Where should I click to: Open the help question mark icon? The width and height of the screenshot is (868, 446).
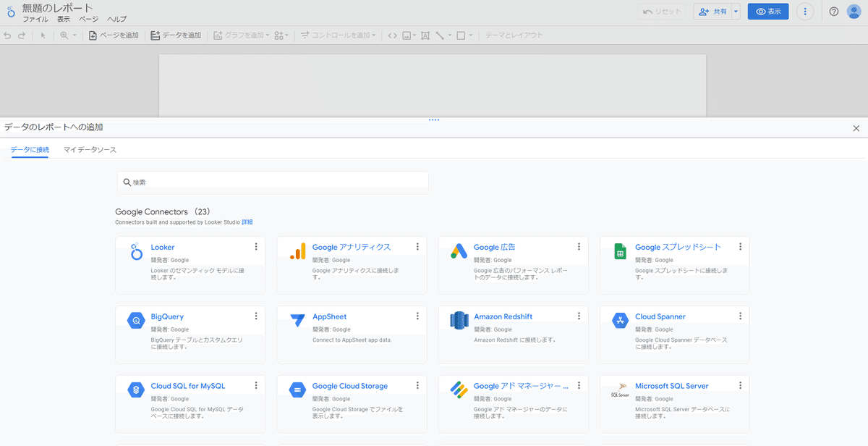coord(834,12)
